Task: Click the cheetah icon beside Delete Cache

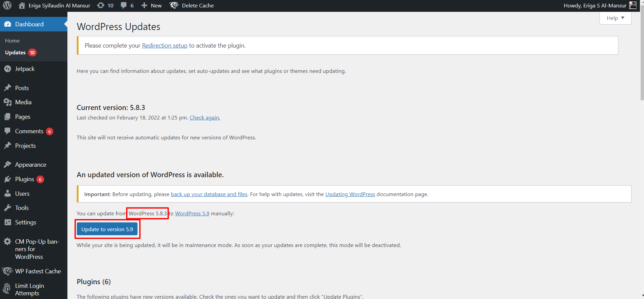Action: pos(174,5)
